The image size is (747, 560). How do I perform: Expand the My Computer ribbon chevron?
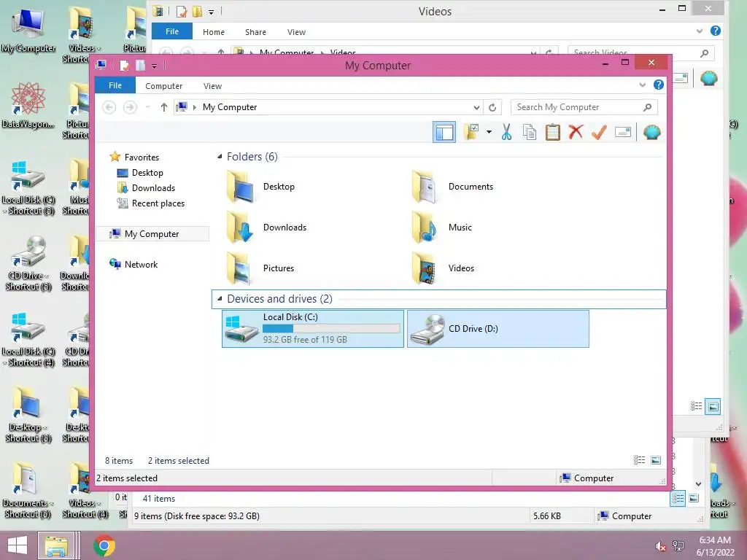tap(642, 85)
